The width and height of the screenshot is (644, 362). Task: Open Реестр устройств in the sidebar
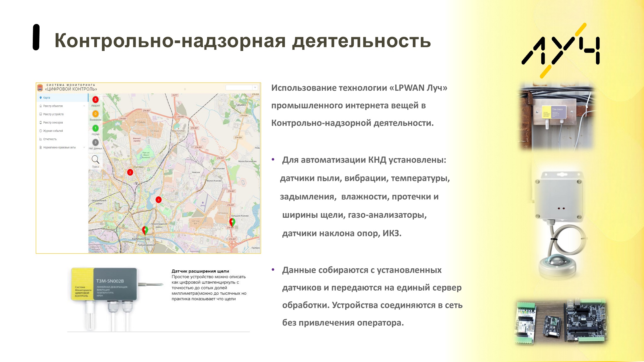62,114
